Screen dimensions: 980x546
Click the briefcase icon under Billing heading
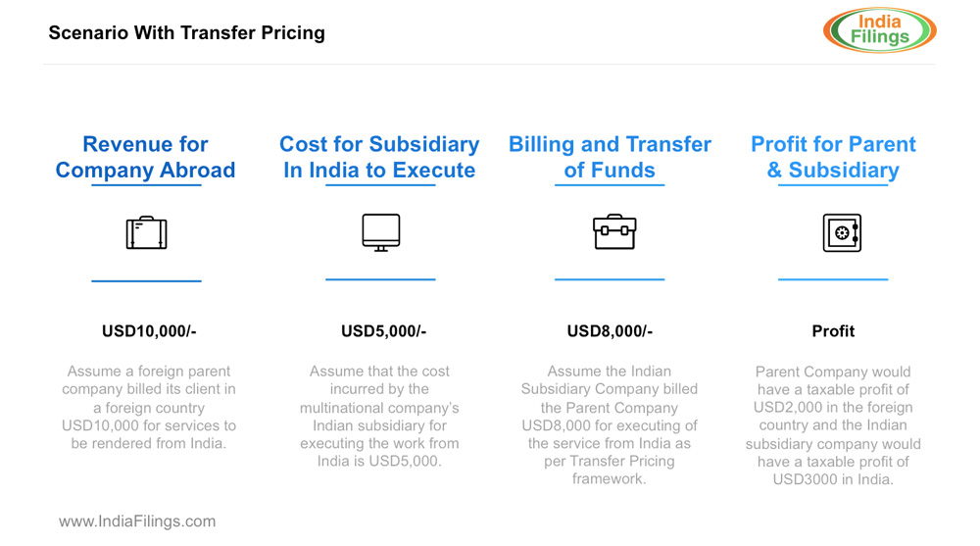[x=614, y=232]
